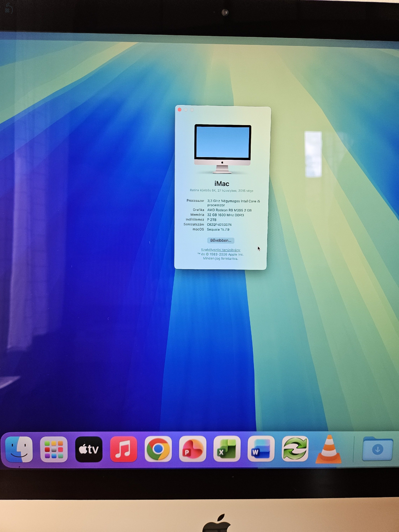This screenshot has height=532, width=399.
Task: Click the Processzor label
Action: (195, 201)
